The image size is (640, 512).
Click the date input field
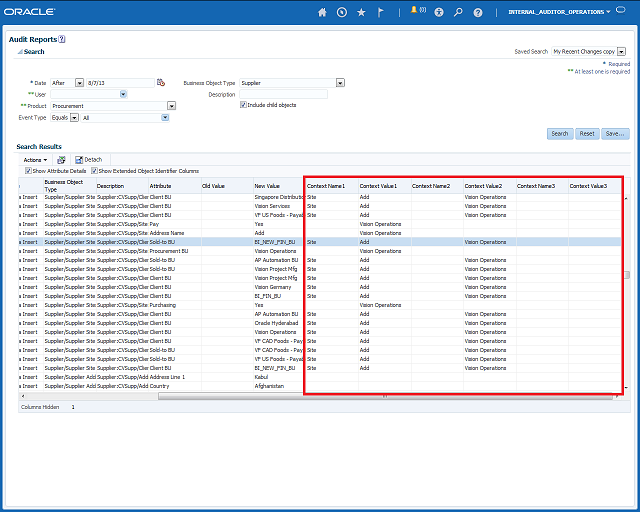tap(120, 83)
